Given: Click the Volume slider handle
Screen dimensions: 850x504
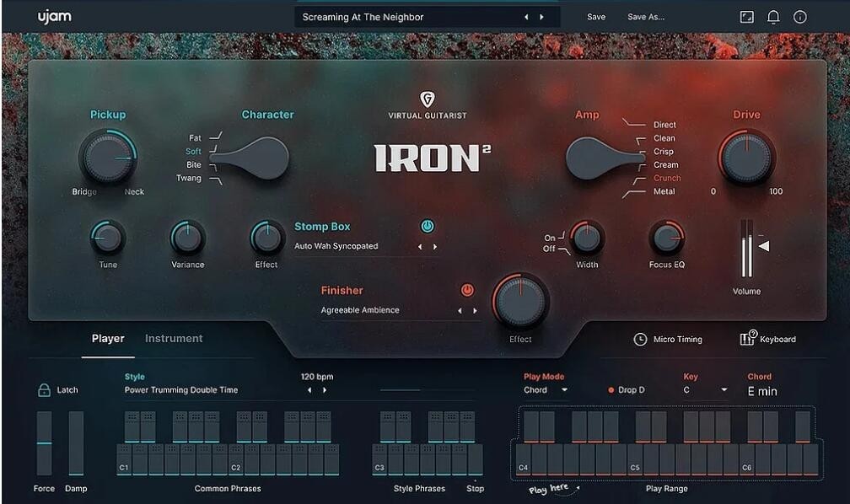Looking at the screenshot, I should [x=764, y=247].
